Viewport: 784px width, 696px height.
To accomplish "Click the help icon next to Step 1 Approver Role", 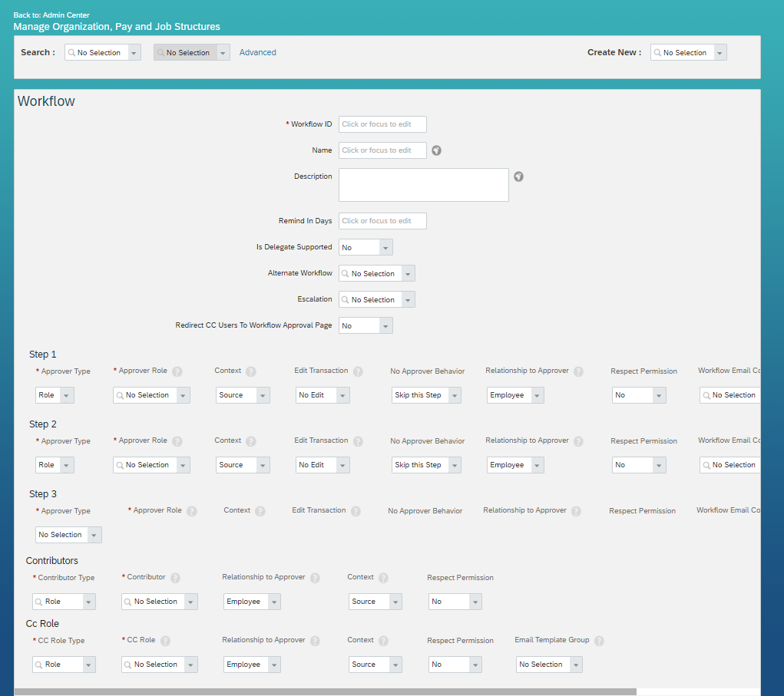I will coord(177,371).
